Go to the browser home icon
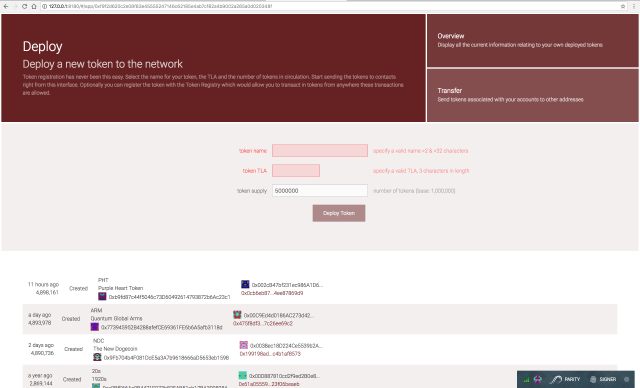The width and height of the screenshot is (640, 388). click(34, 7)
